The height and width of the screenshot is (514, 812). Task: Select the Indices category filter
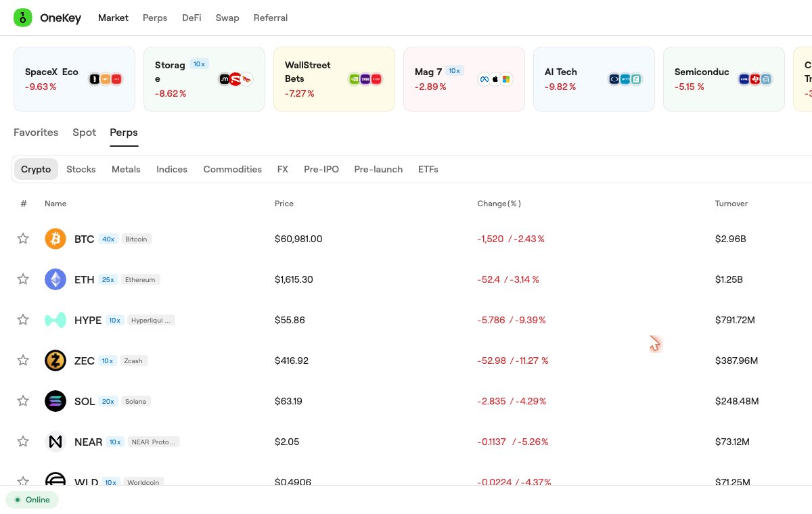(172, 169)
